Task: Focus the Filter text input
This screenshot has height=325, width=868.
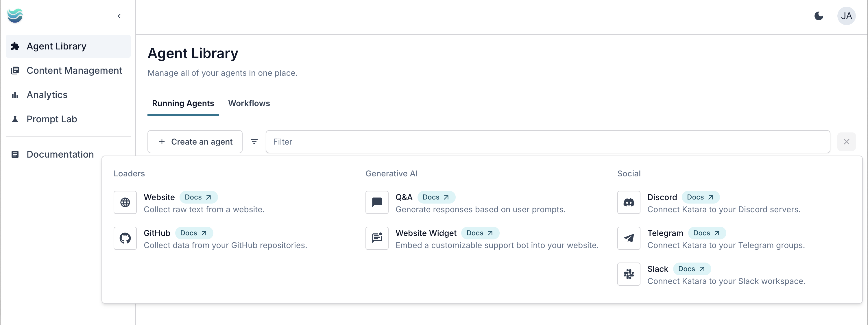Action: (x=548, y=142)
